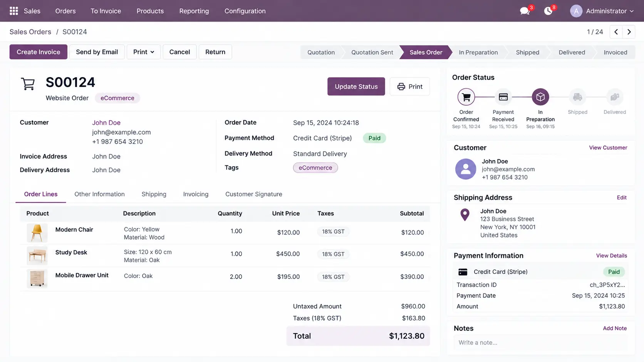
Task: Click Send by Email button
Action: click(x=97, y=52)
